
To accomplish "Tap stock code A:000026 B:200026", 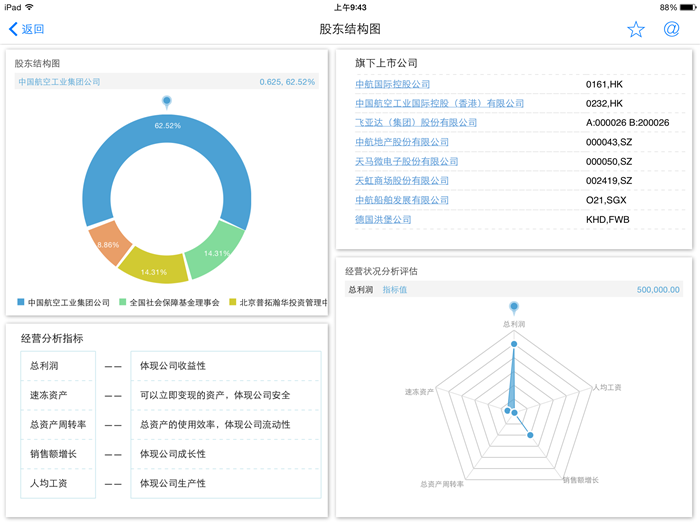I will point(627,123).
